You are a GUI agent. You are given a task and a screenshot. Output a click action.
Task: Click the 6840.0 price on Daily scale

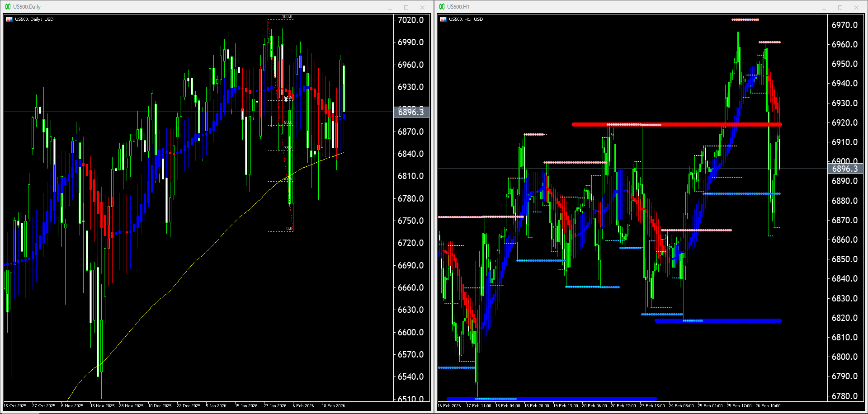point(410,154)
